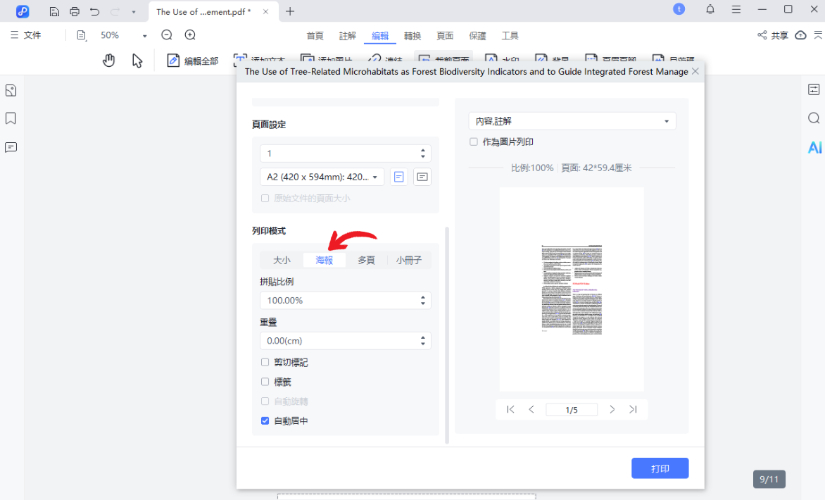The width and height of the screenshot is (825, 500).
Task: Enable the 標籤 labels checkbox
Action: pyautogui.click(x=265, y=382)
